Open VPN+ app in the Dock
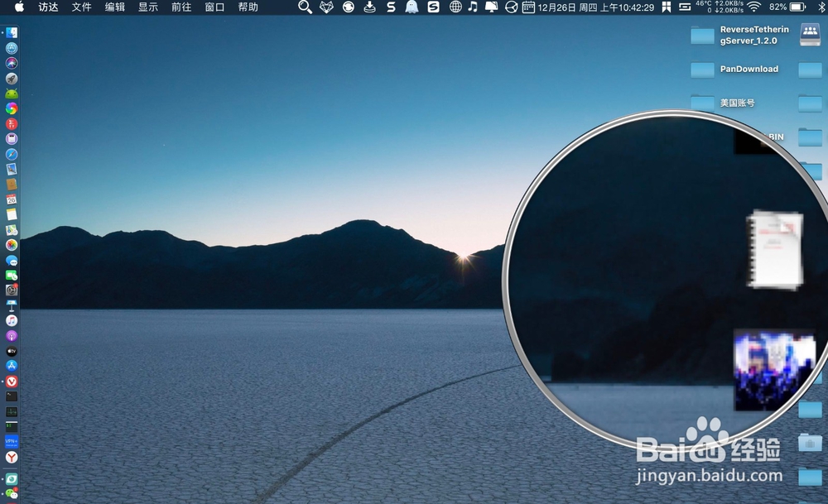Screen dimensions: 828x504 point(11,442)
